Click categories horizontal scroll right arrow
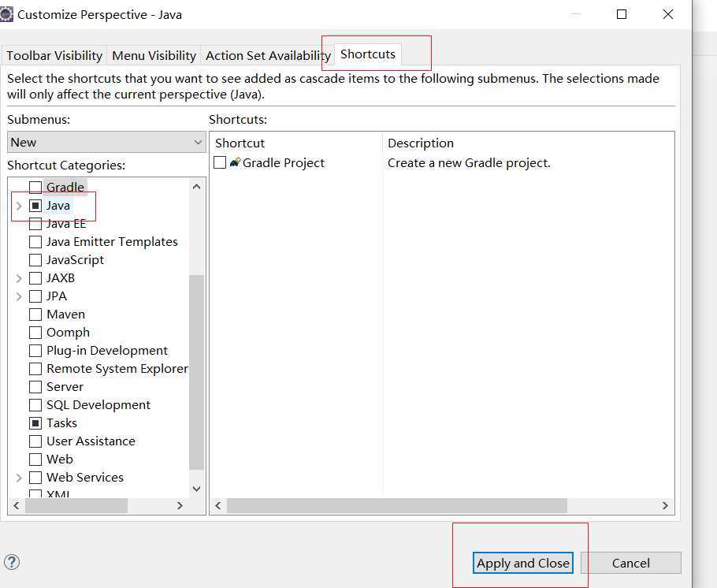 point(180,506)
